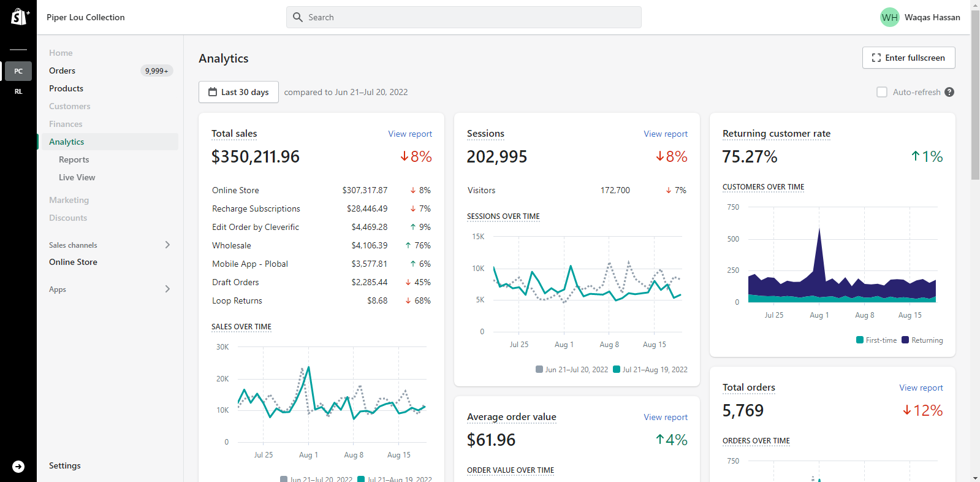Focus the Search input field

tap(464, 17)
